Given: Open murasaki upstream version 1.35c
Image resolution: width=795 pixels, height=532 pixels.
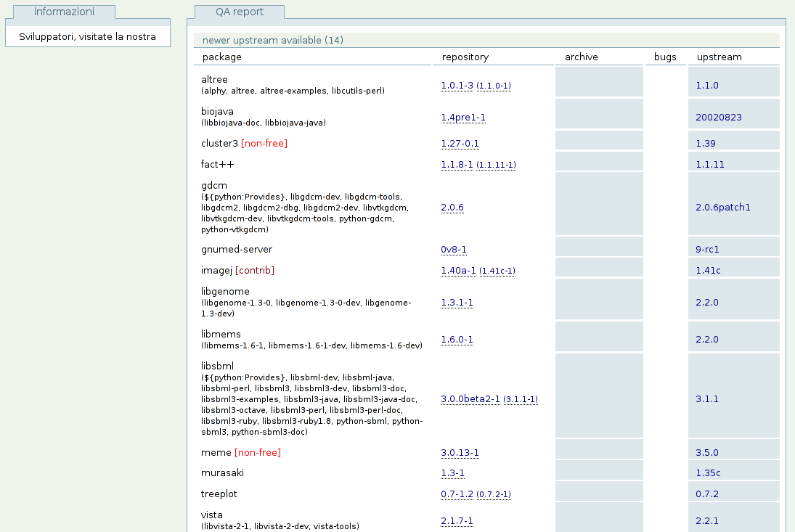Looking at the screenshot, I should [708, 473].
